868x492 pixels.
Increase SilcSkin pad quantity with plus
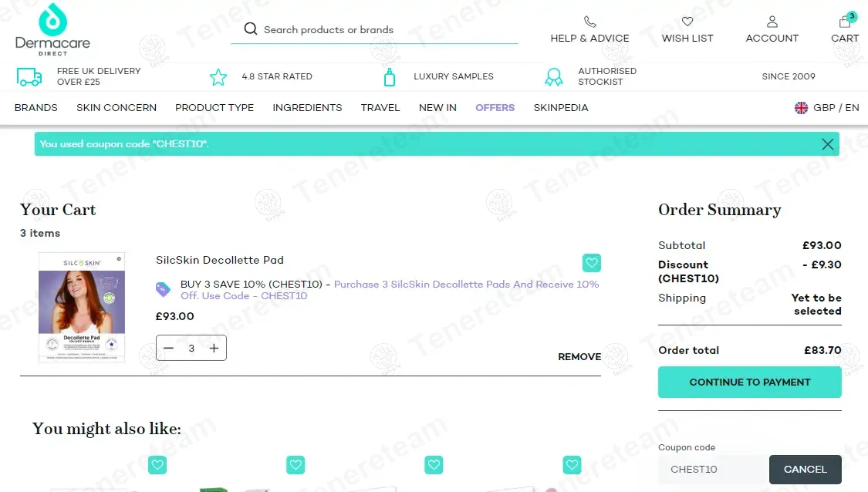click(214, 349)
